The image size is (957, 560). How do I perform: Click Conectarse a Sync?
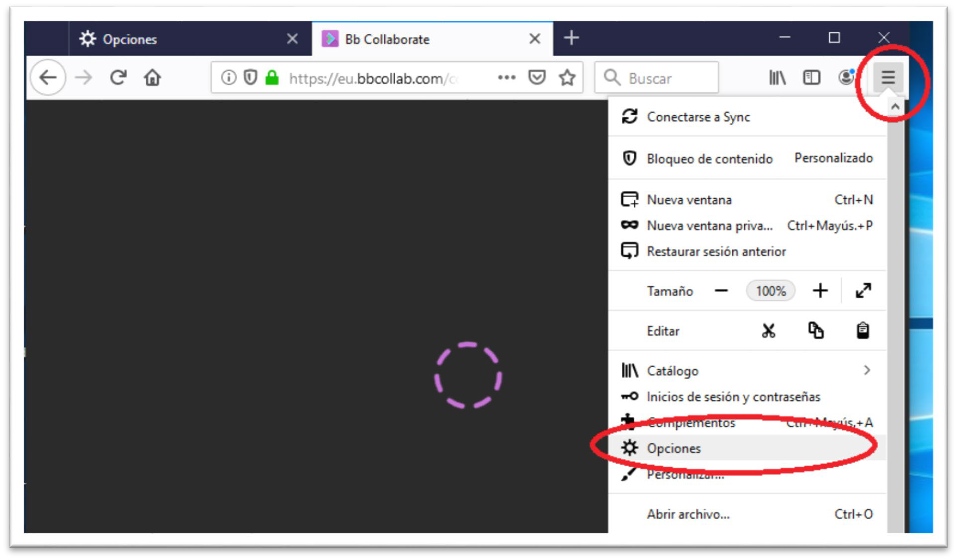698,117
